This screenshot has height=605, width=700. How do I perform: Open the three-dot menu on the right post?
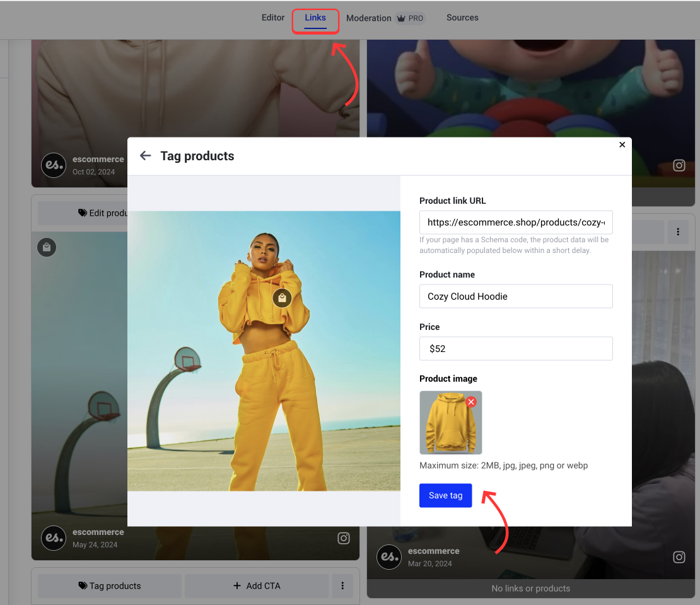click(678, 232)
